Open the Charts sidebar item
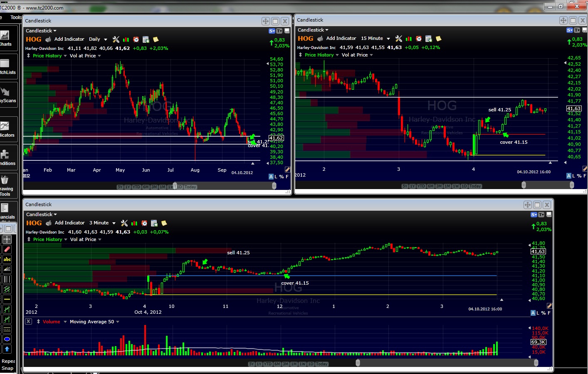 (x=6, y=38)
